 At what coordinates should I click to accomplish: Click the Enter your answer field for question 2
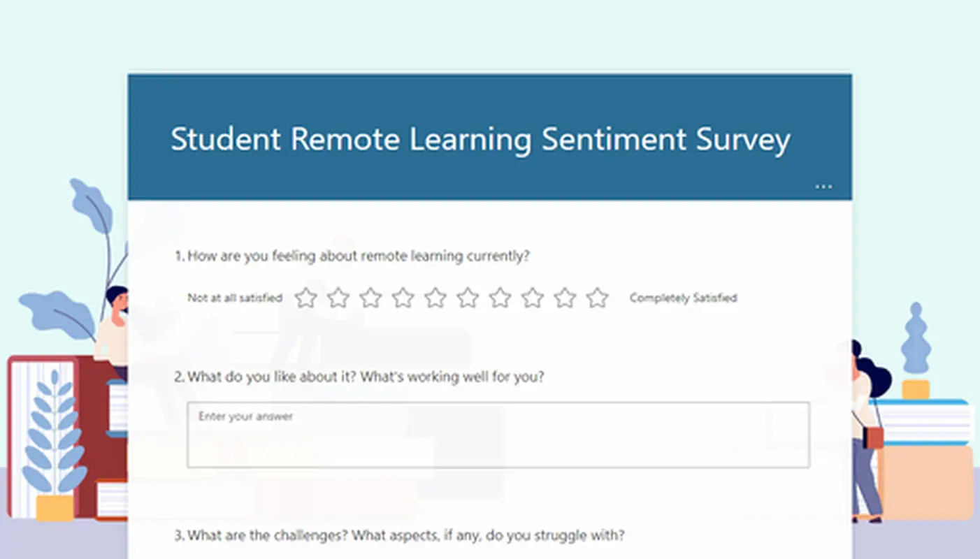pos(498,433)
